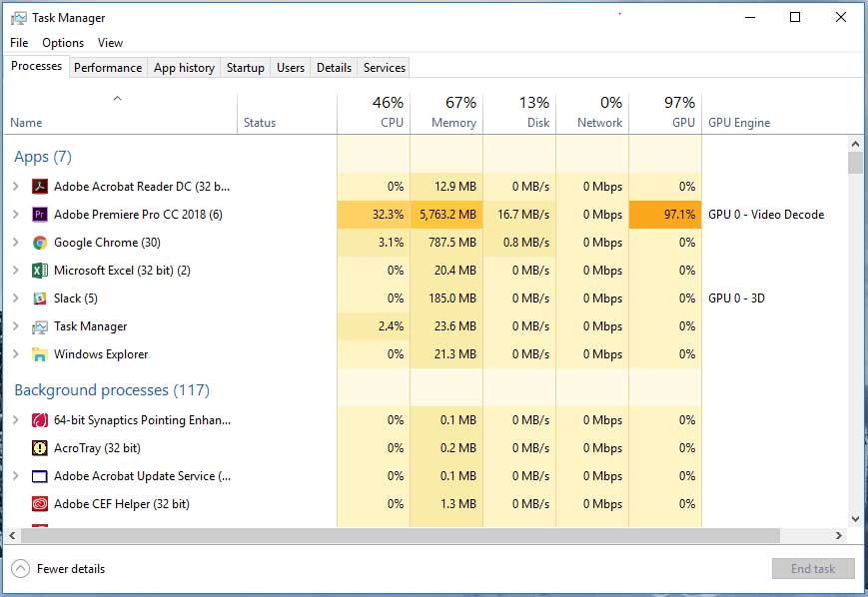This screenshot has height=597, width=868.
Task: Click the GPU 0 - 3D engine text
Action: pyautogui.click(x=736, y=298)
